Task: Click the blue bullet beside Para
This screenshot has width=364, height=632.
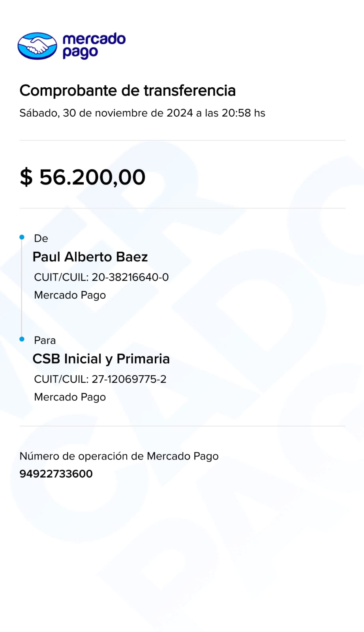Action: coord(22,339)
